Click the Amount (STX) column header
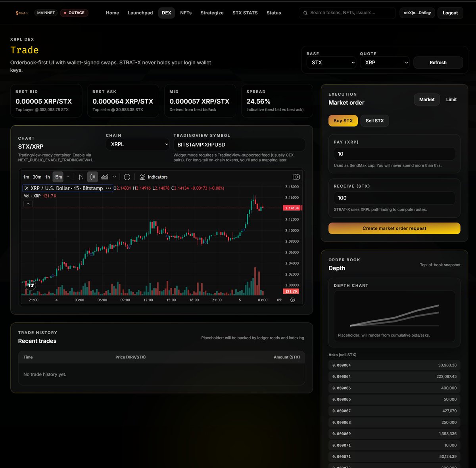 click(x=287, y=357)
